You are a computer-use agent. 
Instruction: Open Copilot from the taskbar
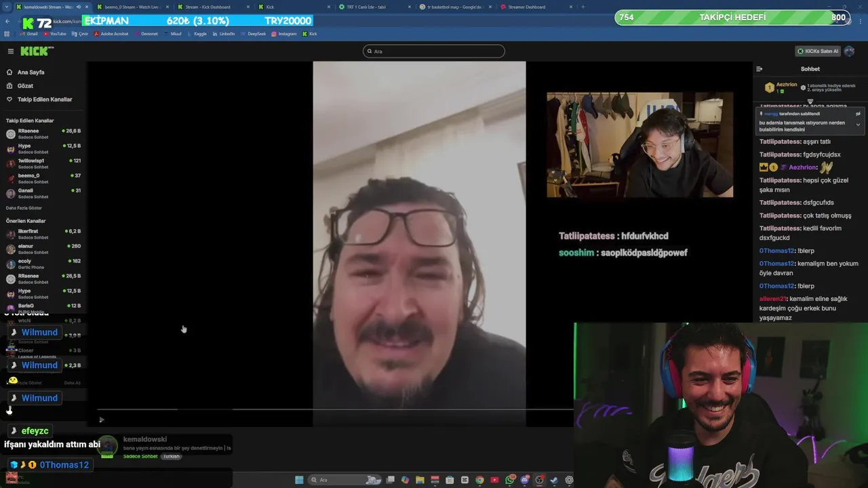(405, 480)
